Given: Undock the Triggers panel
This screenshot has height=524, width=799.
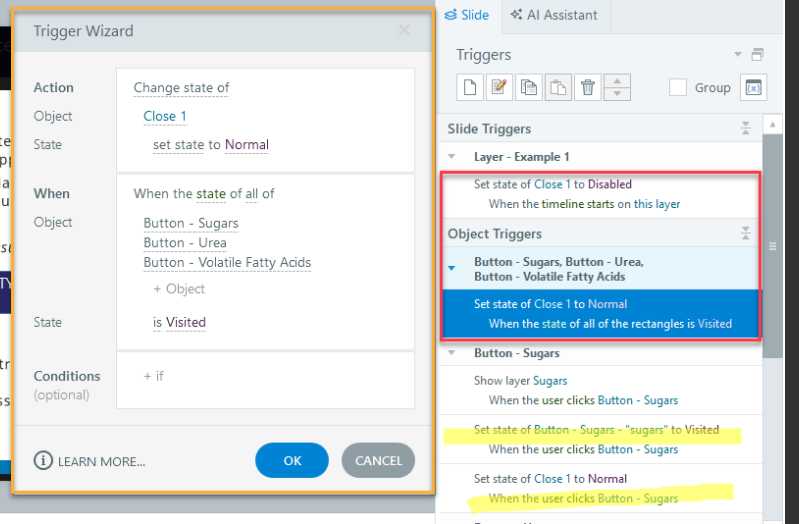Looking at the screenshot, I should 757,54.
